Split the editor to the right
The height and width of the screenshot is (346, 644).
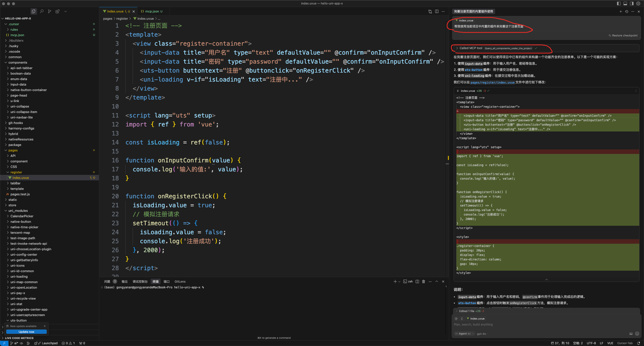pyautogui.click(x=437, y=11)
